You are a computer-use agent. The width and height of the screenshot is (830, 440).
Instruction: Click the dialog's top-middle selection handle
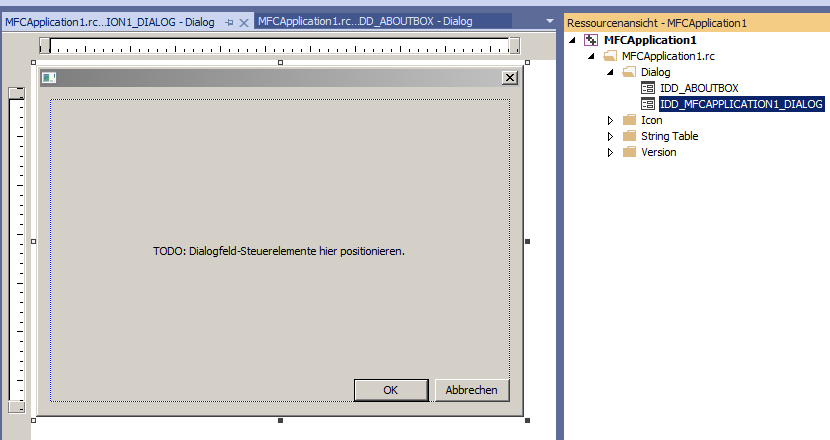pos(281,62)
